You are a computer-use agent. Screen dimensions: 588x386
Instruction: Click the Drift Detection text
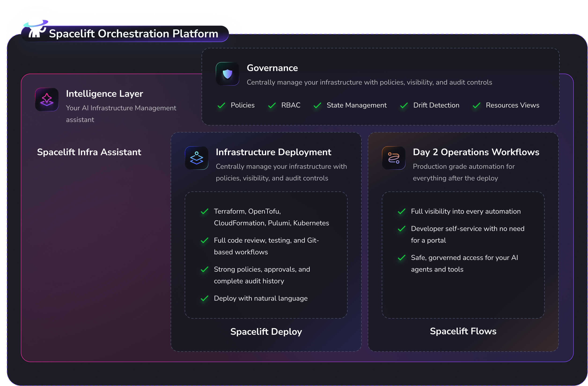coord(436,105)
